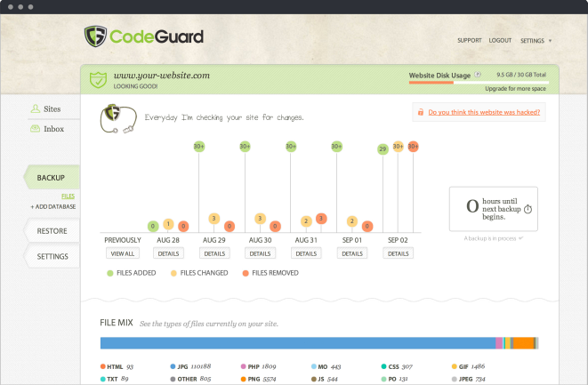Click 'Do you think this website was hacked?' link
588x385 pixels.
point(484,112)
